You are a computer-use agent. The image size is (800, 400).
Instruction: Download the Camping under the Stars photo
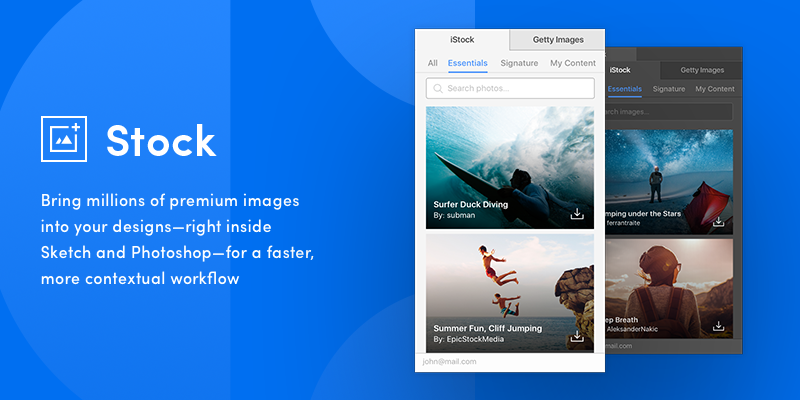click(718, 221)
